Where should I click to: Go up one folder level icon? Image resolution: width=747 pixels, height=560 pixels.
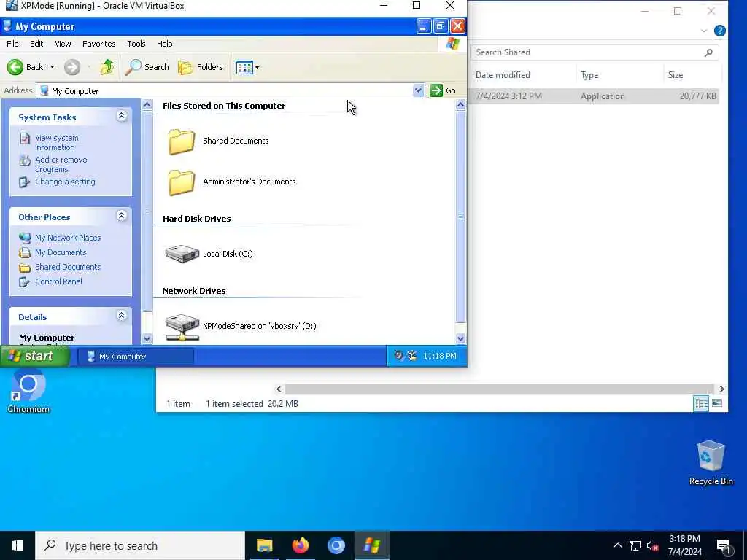pos(107,67)
